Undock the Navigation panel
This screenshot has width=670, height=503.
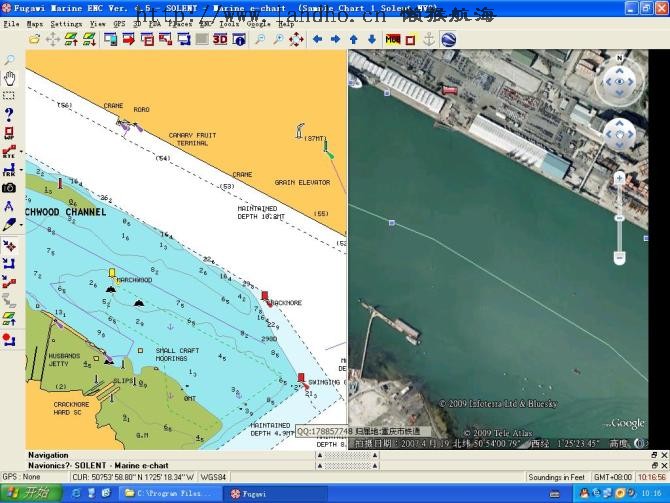tap(654, 455)
